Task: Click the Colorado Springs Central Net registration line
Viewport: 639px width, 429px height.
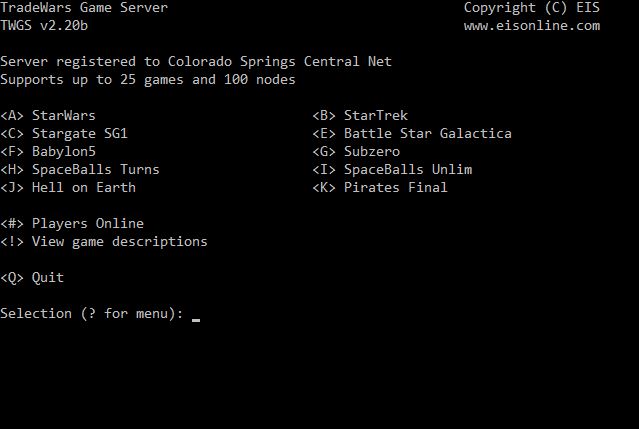Action: pos(196,62)
